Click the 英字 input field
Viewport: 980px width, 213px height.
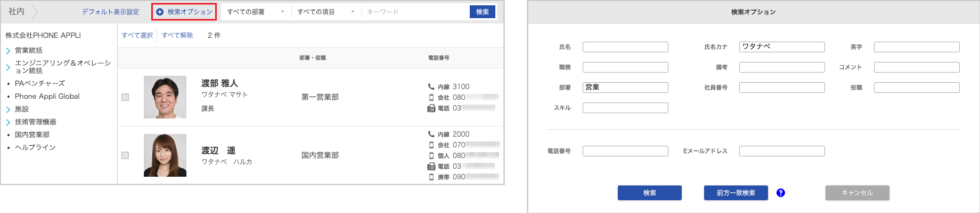click(917, 47)
